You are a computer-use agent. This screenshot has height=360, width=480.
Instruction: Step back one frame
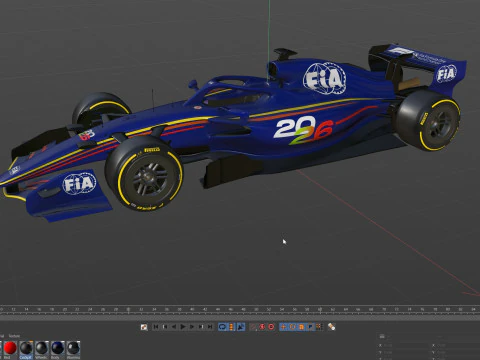click(174, 327)
